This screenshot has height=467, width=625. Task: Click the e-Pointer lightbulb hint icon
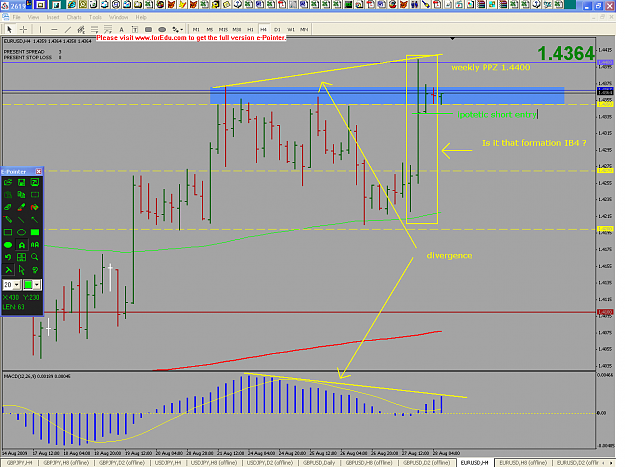35,270
